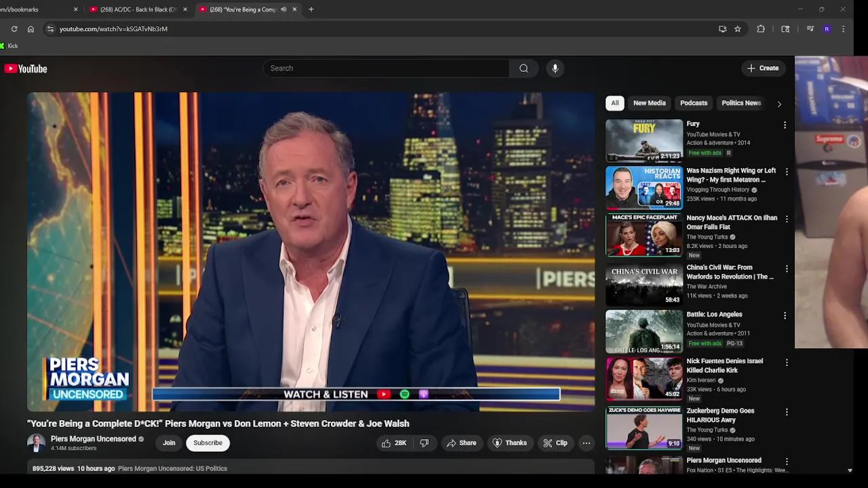This screenshot has height=488, width=868.
Task: Click the Create button
Action: (x=763, y=68)
